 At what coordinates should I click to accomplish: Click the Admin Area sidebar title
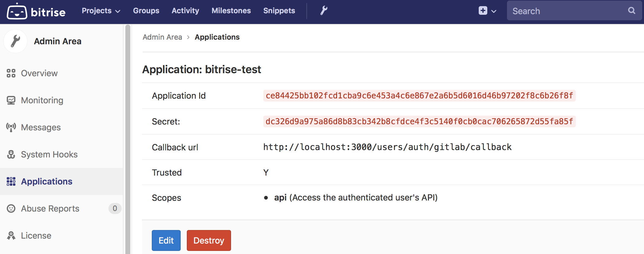coord(58,41)
